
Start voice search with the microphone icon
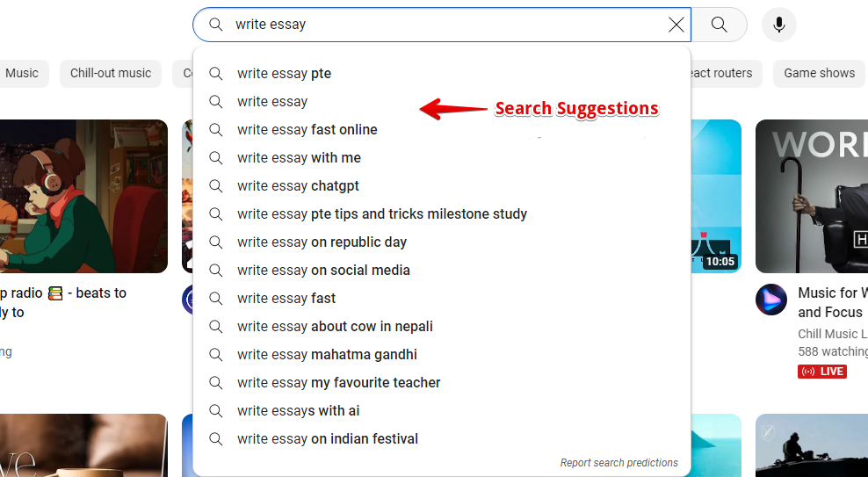point(778,25)
